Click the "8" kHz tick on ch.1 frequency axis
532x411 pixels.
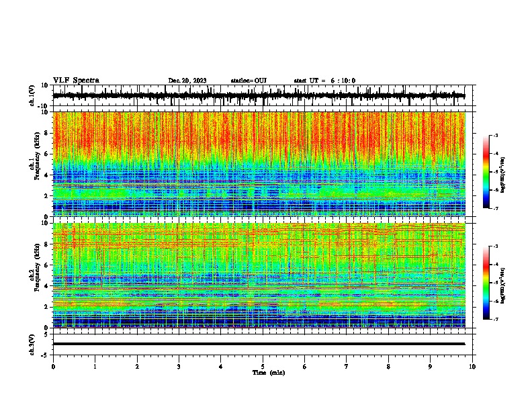(46, 133)
